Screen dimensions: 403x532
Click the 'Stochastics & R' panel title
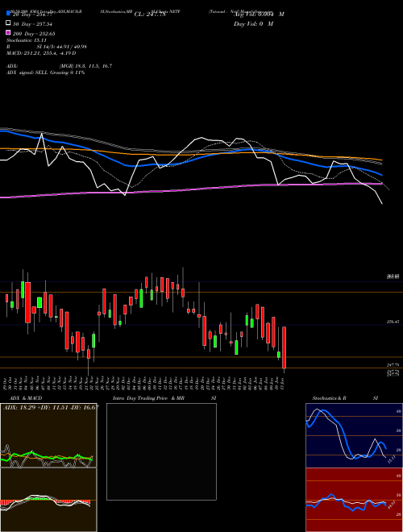pos(329,398)
